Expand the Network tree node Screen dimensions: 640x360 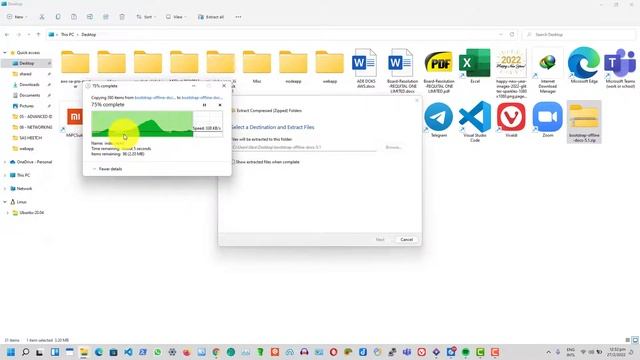click(x=5, y=189)
